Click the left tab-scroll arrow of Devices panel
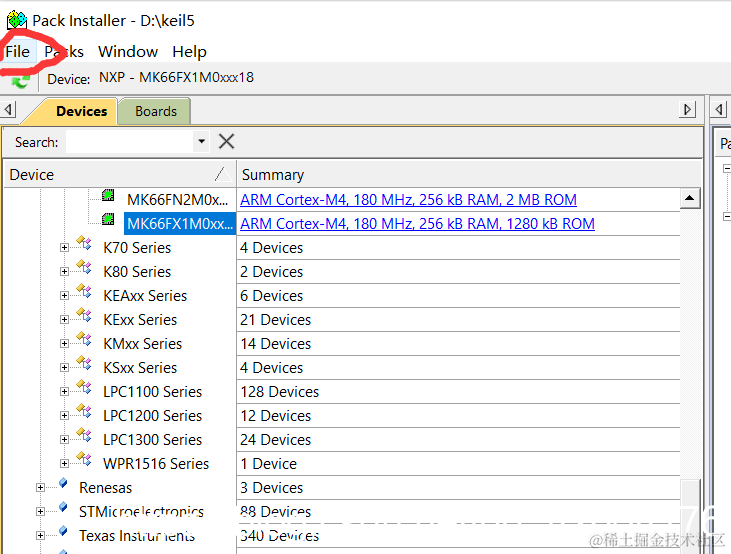 pos(8,110)
